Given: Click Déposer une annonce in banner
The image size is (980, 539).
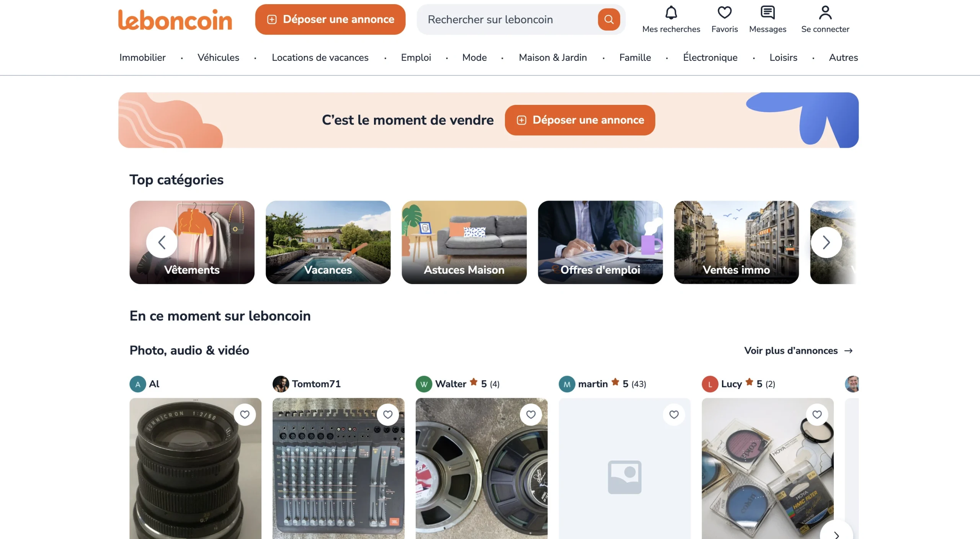Looking at the screenshot, I should [580, 120].
